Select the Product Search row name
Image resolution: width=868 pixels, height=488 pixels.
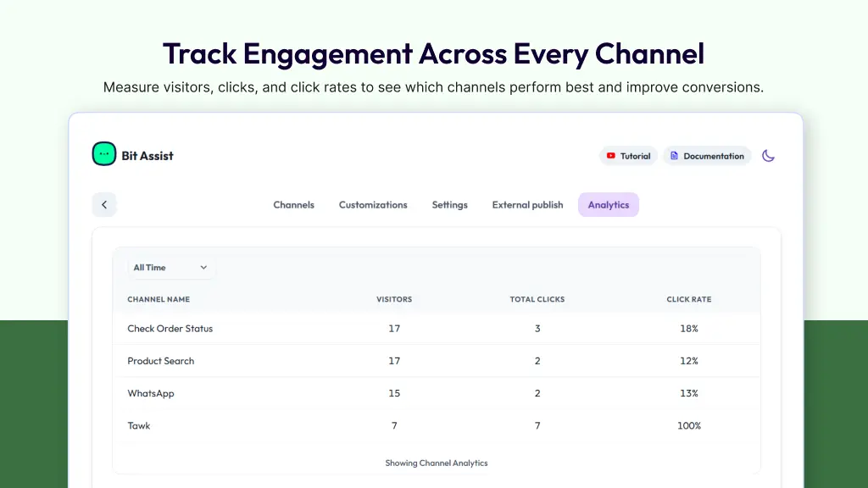tap(160, 361)
